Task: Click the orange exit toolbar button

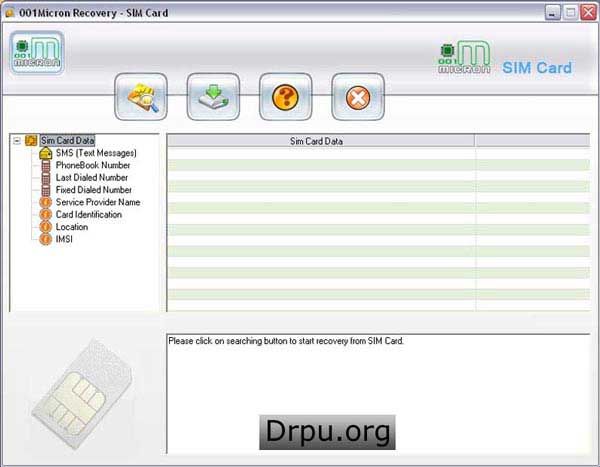Action: 358,97
